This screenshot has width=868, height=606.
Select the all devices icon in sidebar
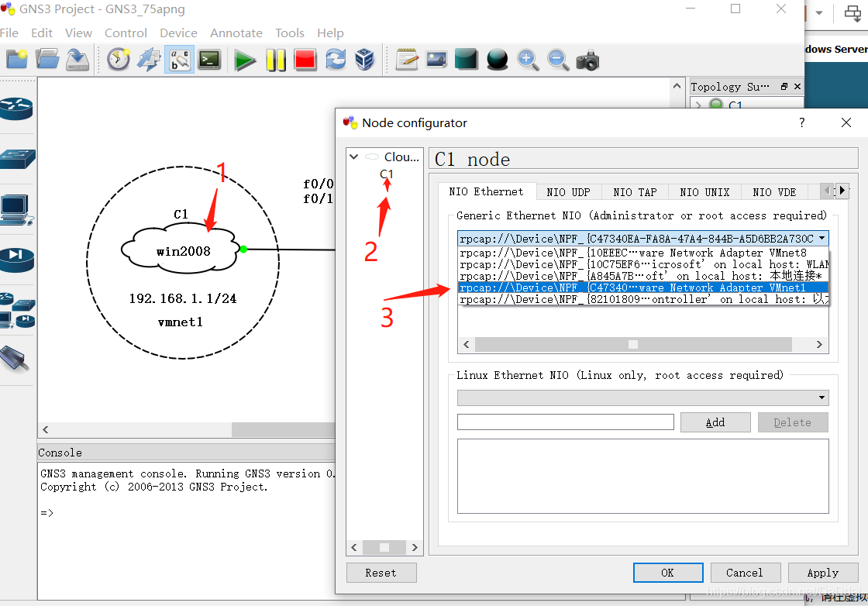point(17,310)
